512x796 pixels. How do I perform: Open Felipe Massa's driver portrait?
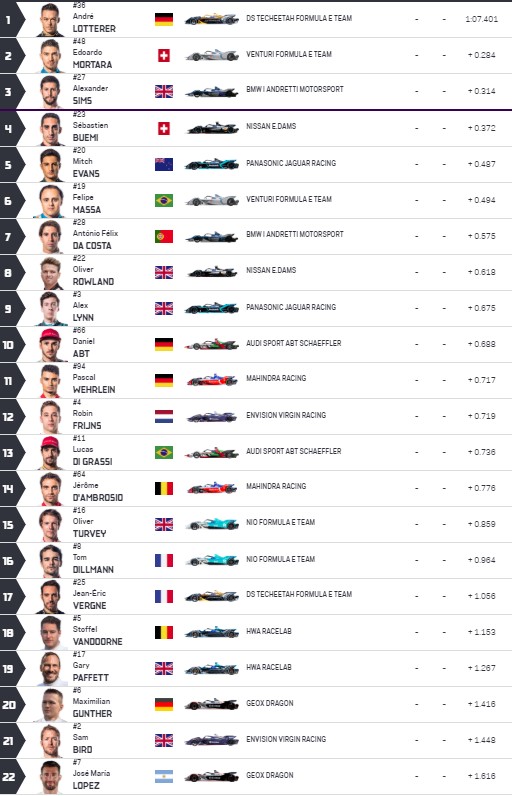[51, 201]
